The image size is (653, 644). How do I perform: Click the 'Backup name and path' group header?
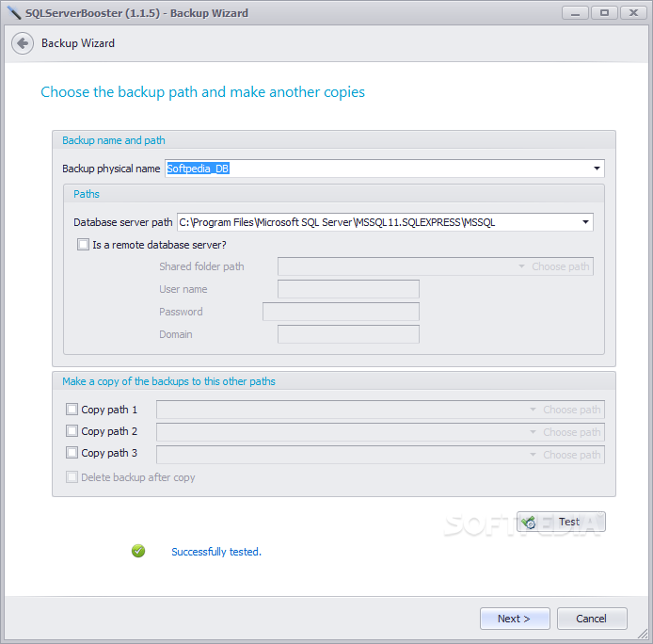114,140
